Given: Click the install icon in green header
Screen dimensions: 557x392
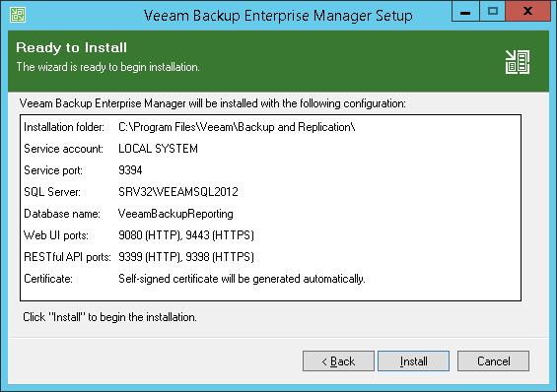Looking at the screenshot, I should [518, 62].
